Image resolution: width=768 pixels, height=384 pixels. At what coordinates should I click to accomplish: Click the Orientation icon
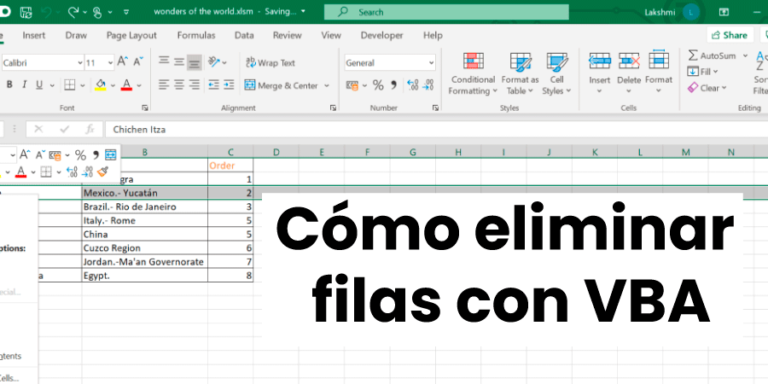(x=214, y=62)
